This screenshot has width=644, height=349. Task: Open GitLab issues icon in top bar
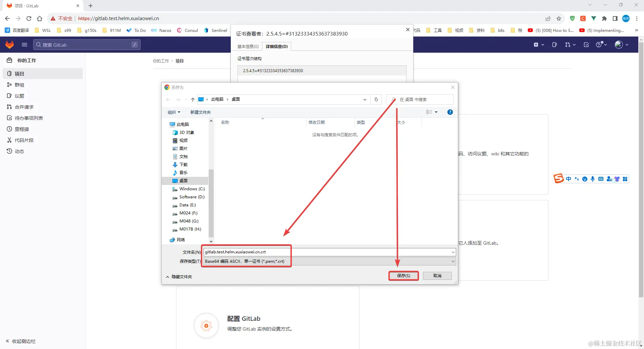point(554,45)
